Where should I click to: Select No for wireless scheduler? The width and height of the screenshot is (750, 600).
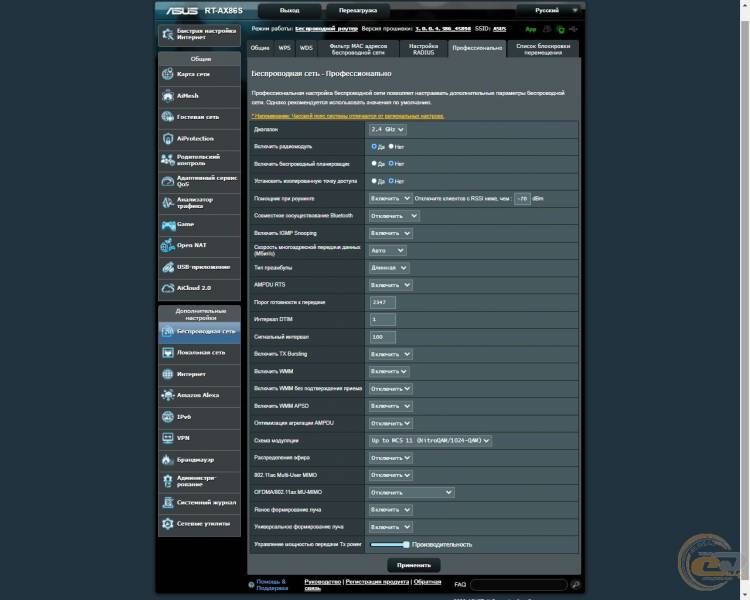(x=391, y=164)
